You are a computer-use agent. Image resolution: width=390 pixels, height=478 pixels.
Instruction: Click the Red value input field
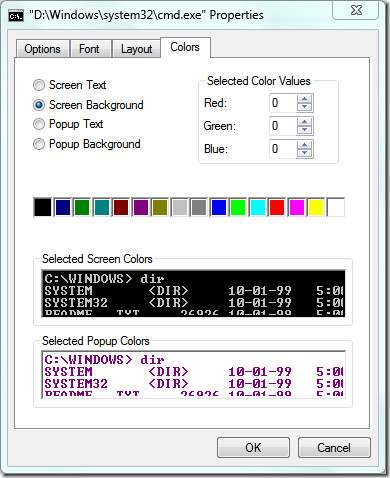pyautogui.click(x=283, y=103)
